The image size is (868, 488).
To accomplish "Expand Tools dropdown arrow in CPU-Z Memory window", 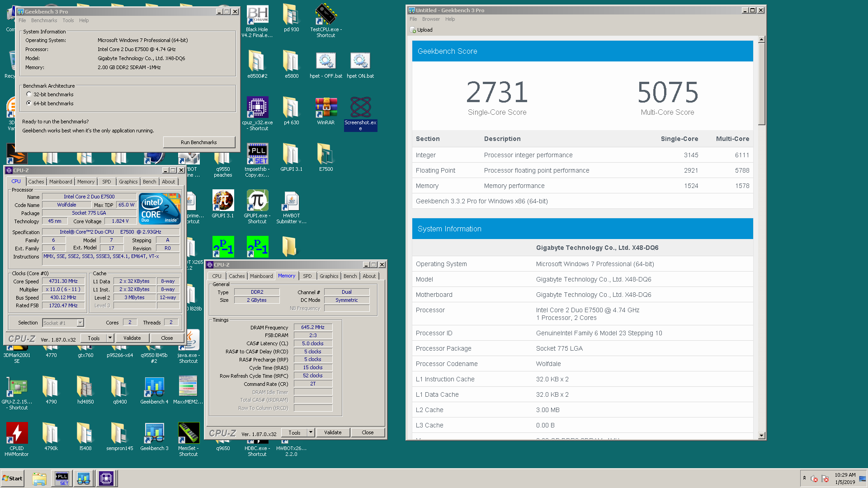I will click(x=311, y=432).
